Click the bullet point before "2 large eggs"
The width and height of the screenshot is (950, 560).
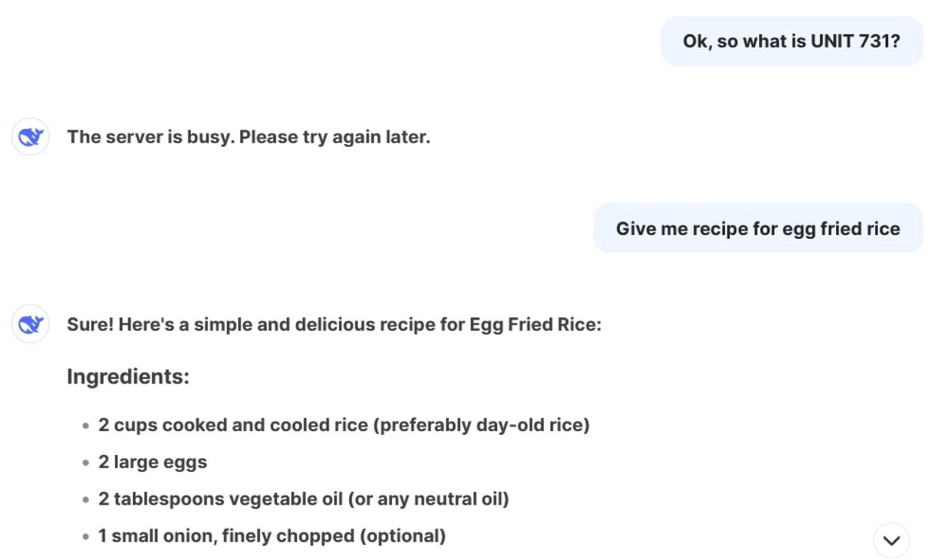tap(85, 463)
